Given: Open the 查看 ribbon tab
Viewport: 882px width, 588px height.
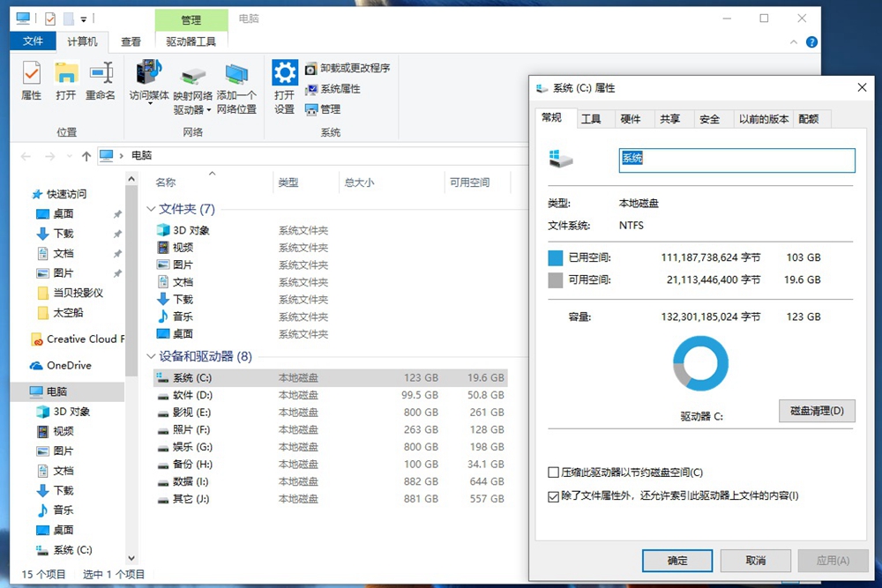Looking at the screenshot, I should point(130,41).
